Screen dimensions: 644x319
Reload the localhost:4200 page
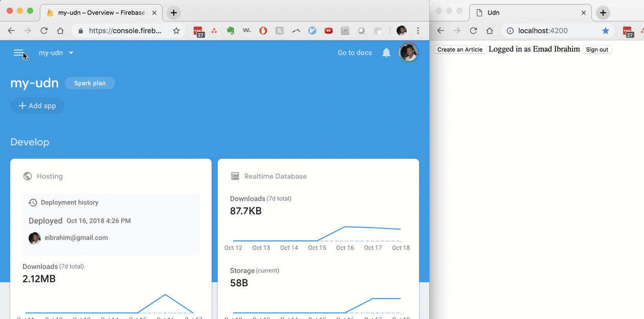(473, 31)
